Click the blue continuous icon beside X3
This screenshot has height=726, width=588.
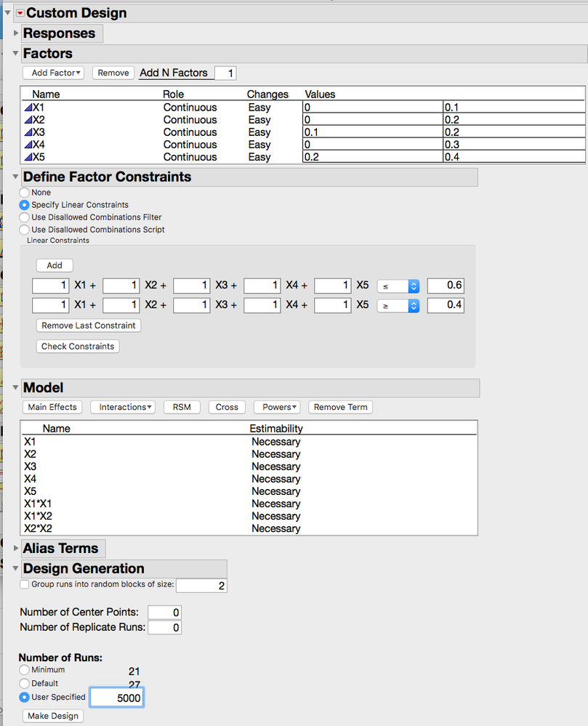28,132
